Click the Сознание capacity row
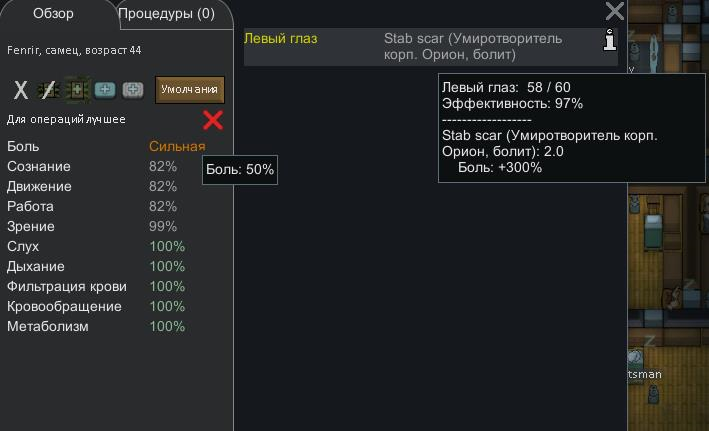Screen dimensions: 709x431 pyautogui.click(x=100, y=166)
